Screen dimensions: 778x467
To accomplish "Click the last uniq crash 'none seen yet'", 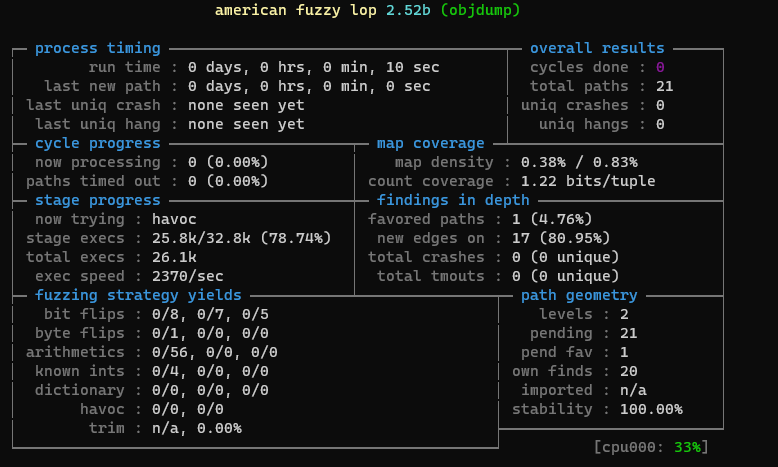I will point(246,105).
